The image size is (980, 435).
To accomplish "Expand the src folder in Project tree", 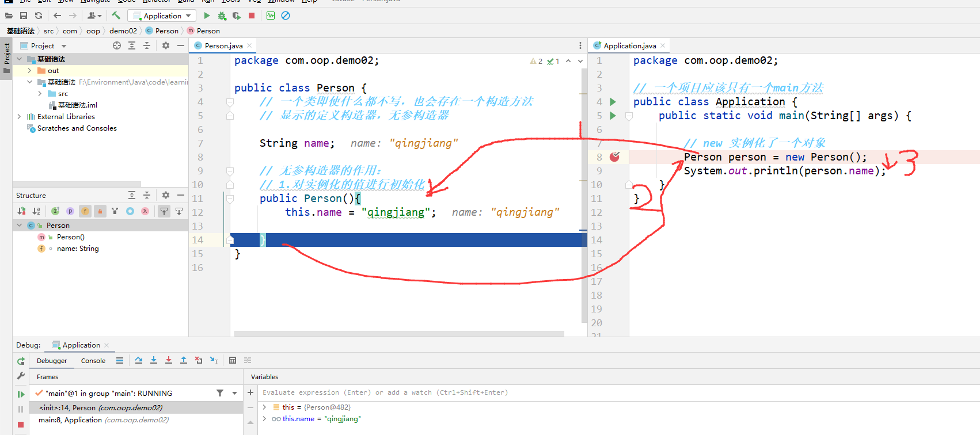I will [40, 93].
